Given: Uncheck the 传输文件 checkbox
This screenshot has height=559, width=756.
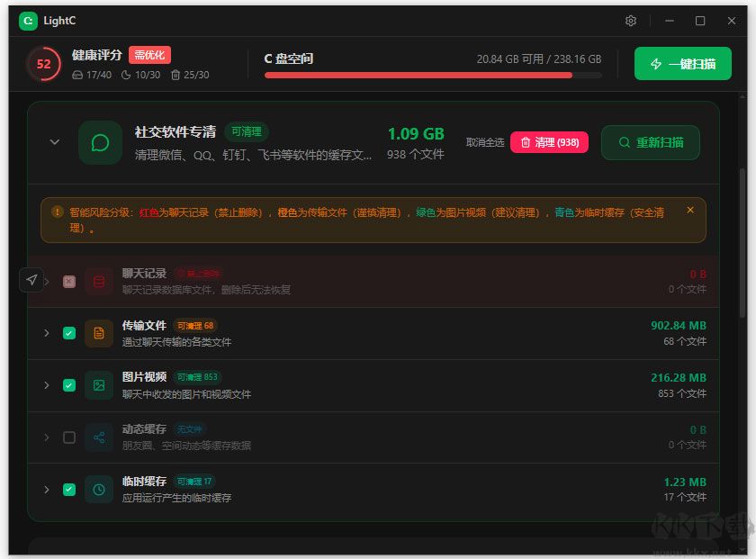Looking at the screenshot, I should pyautogui.click(x=69, y=333).
